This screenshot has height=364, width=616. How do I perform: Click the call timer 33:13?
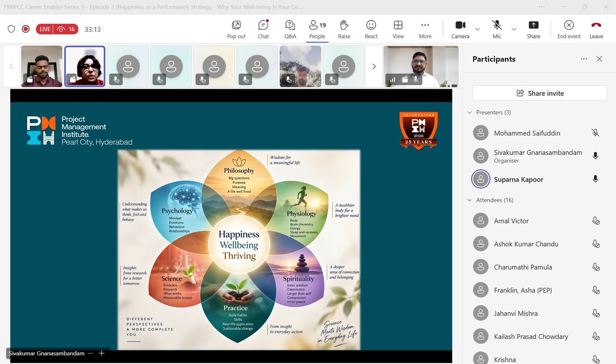tap(92, 29)
